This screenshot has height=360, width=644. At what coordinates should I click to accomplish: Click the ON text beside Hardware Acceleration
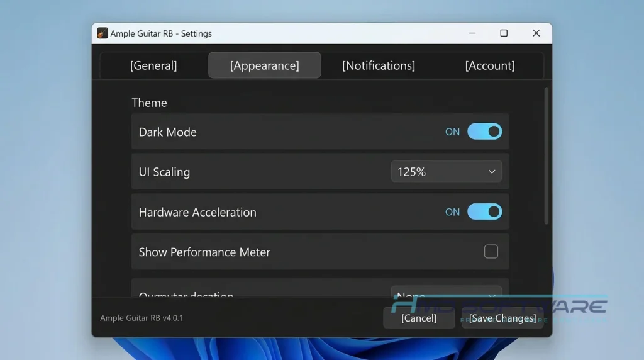(x=453, y=212)
